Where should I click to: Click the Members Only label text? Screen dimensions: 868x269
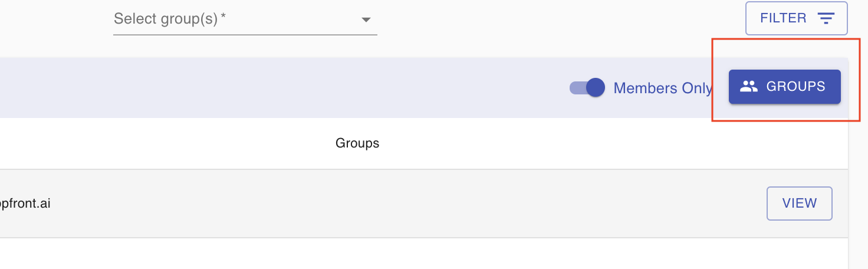[663, 88]
